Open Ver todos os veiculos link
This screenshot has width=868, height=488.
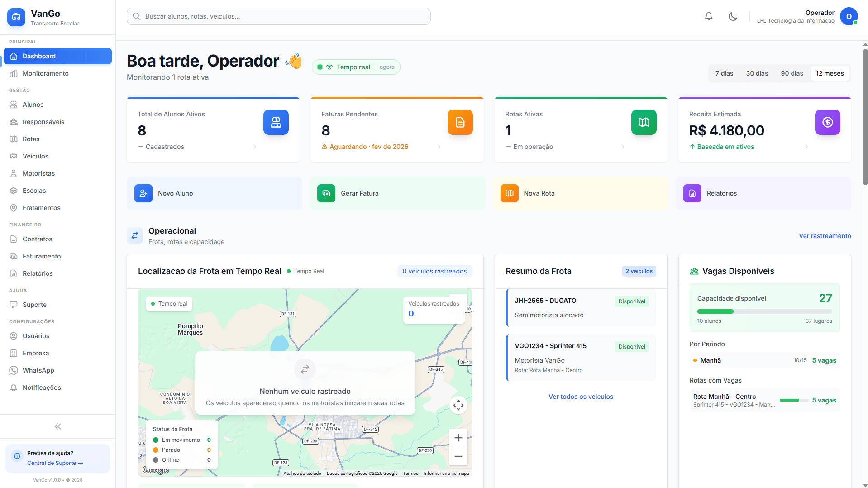pyautogui.click(x=581, y=397)
